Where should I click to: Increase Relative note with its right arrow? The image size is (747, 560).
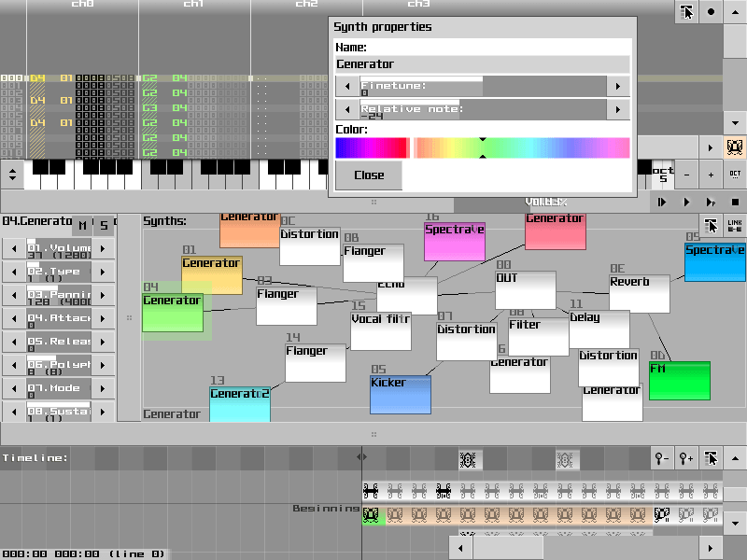pyautogui.click(x=618, y=109)
